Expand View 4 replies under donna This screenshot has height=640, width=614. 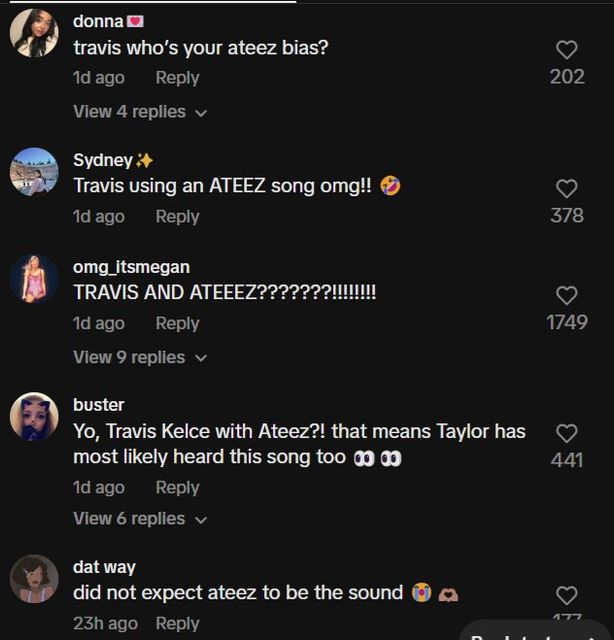click(x=140, y=112)
